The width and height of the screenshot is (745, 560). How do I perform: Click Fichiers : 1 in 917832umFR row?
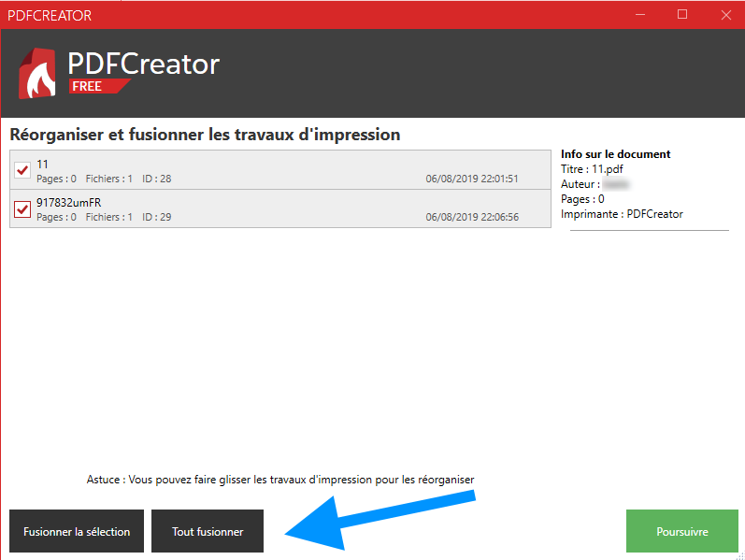click(x=108, y=217)
